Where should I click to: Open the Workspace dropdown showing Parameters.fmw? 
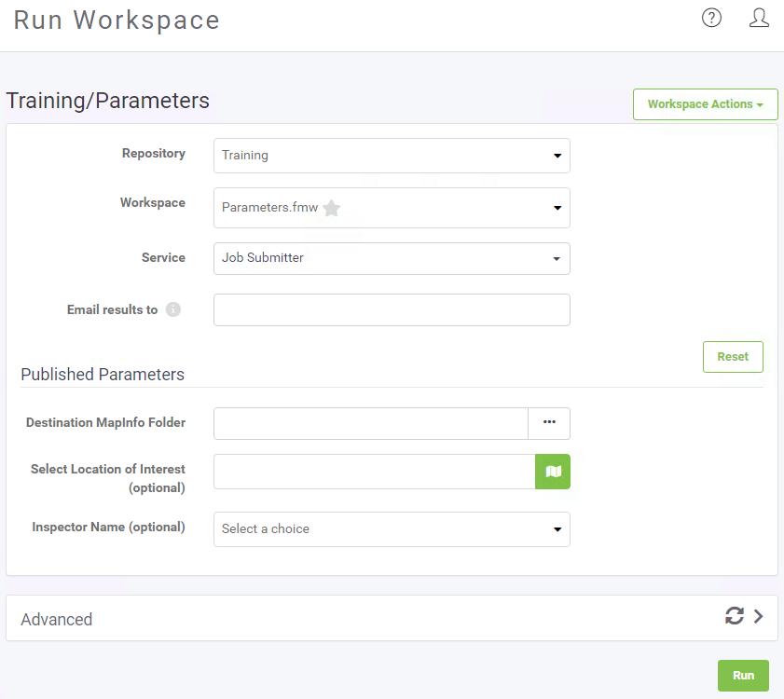coord(392,208)
